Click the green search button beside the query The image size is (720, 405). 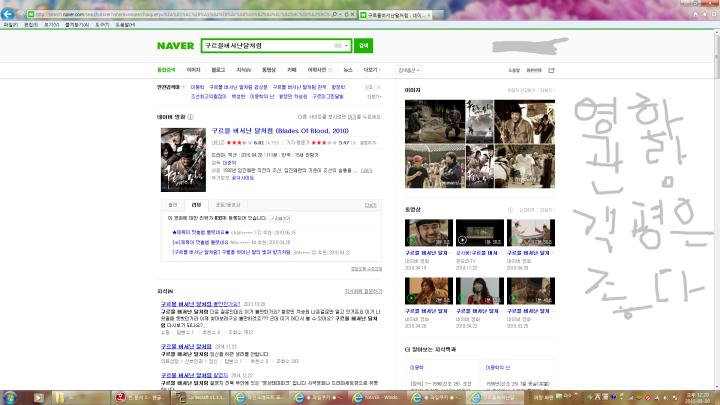click(x=363, y=45)
